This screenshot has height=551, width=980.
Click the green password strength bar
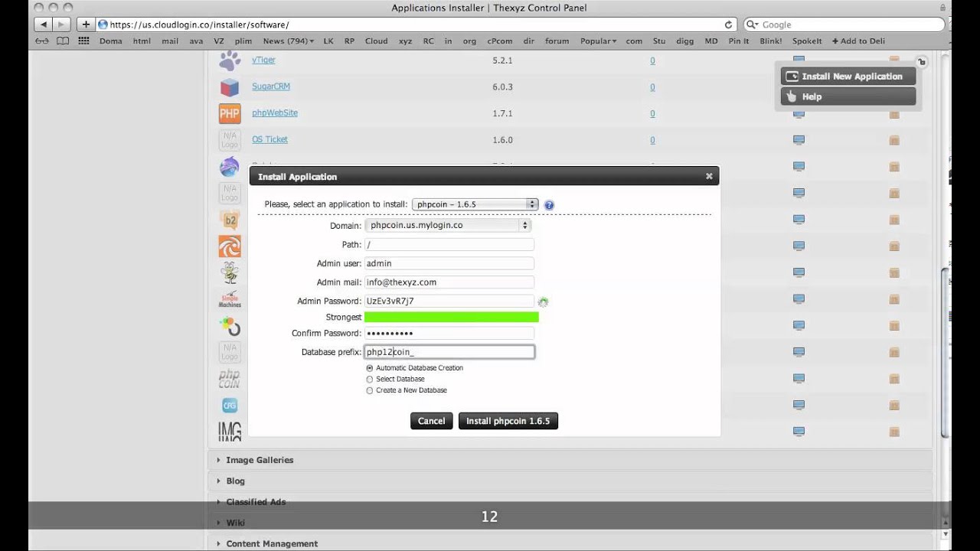tap(451, 317)
